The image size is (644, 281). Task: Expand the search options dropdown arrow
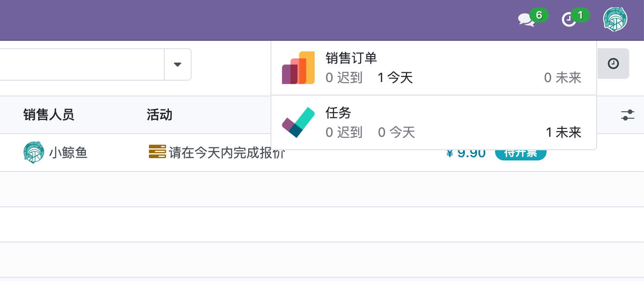(177, 64)
